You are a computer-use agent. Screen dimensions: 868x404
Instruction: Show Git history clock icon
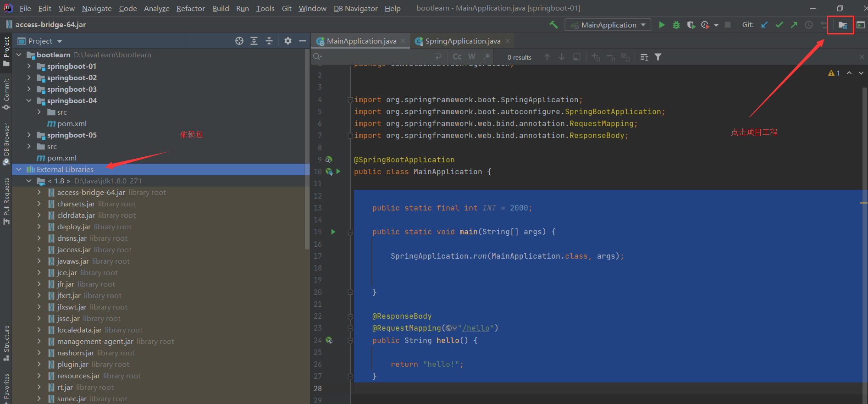point(809,25)
